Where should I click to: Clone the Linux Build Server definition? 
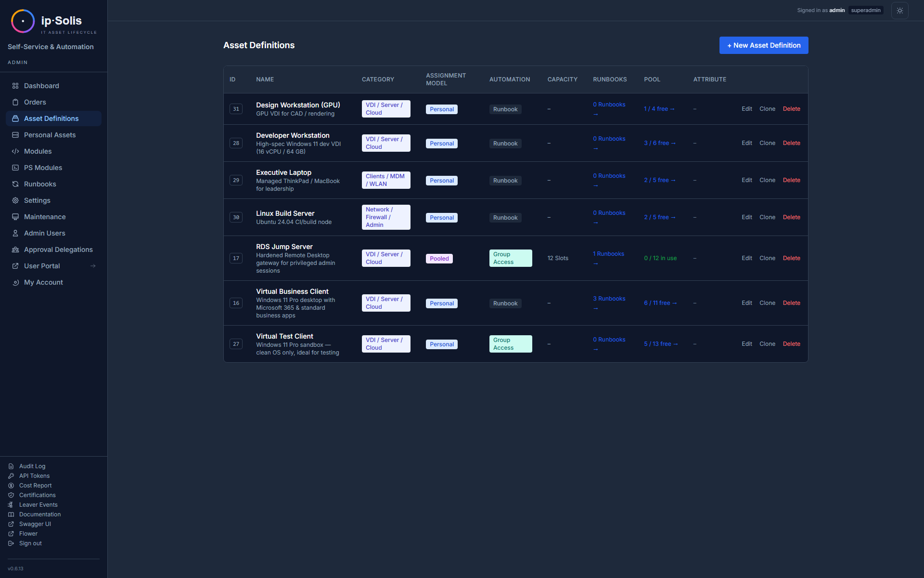point(767,217)
